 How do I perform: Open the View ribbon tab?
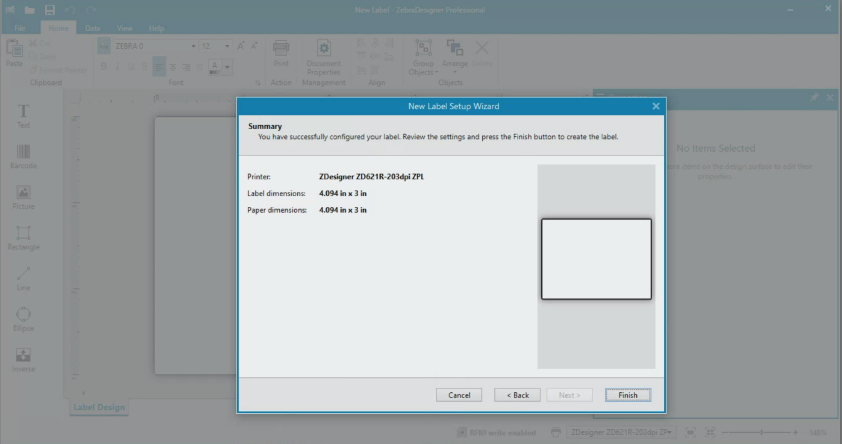124,28
